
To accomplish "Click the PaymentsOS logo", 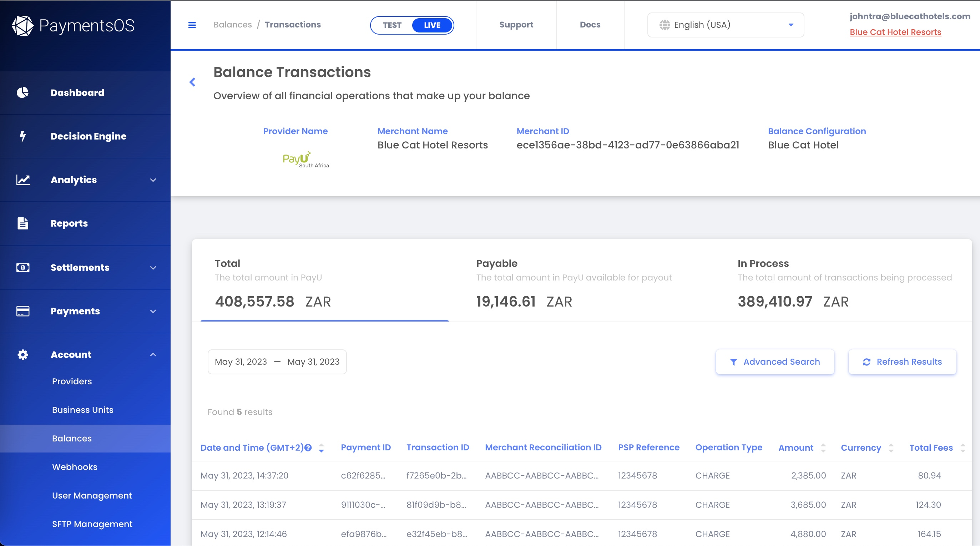I will tap(73, 25).
